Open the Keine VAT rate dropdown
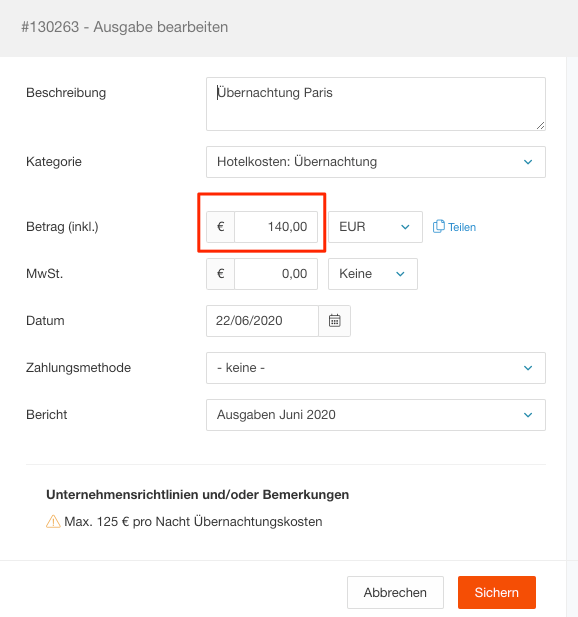This screenshot has width=578, height=617. tap(373, 274)
